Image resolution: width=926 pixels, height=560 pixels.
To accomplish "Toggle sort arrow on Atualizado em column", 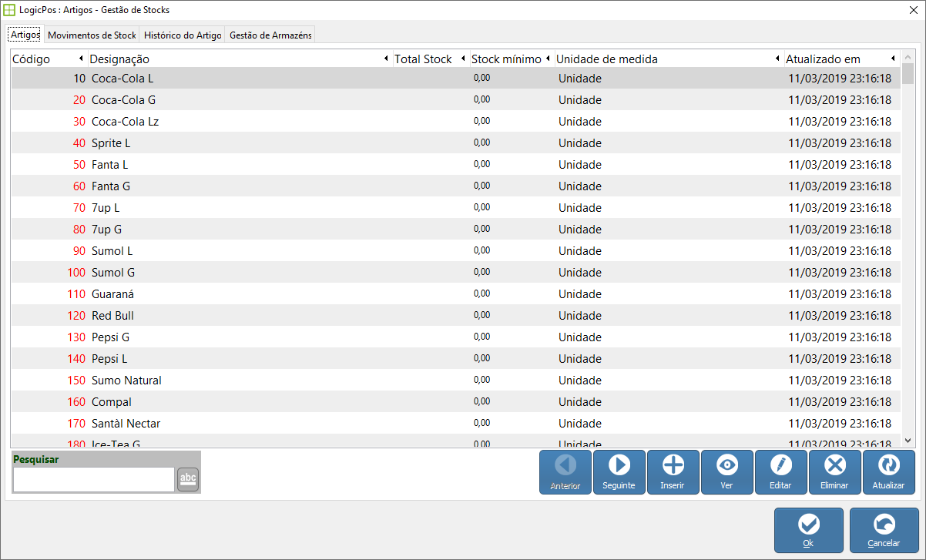I will (x=892, y=59).
